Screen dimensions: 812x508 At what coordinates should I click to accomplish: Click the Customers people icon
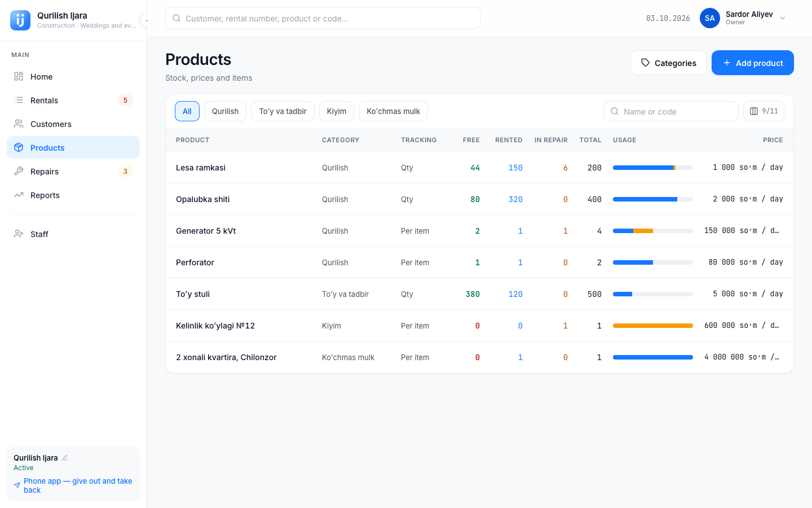[x=19, y=124]
